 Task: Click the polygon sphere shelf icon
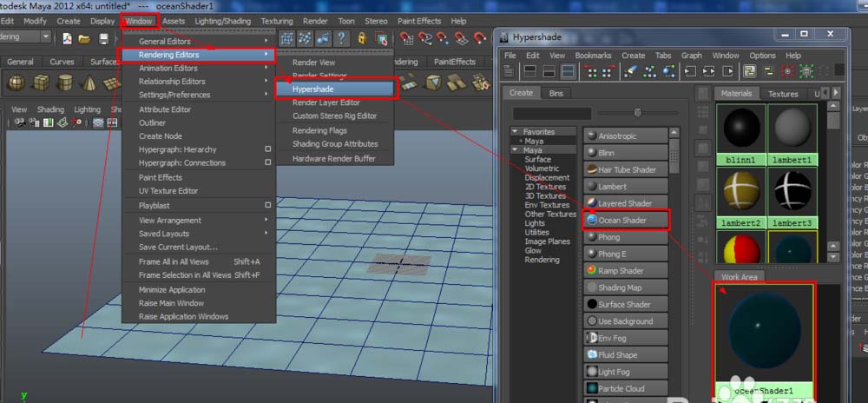click(16, 83)
